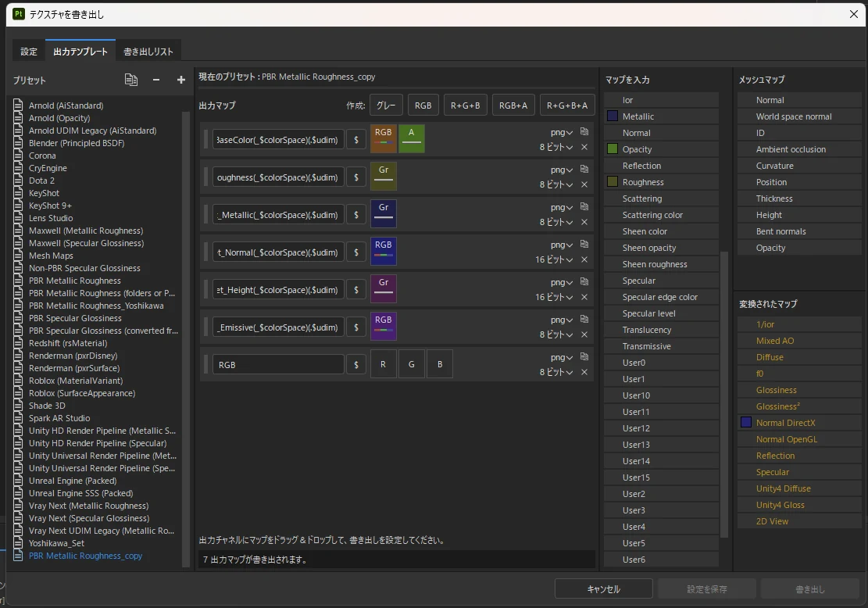Select the empty B channel of RGB map
The width and height of the screenshot is (868, 608).
tap(440, 364)
